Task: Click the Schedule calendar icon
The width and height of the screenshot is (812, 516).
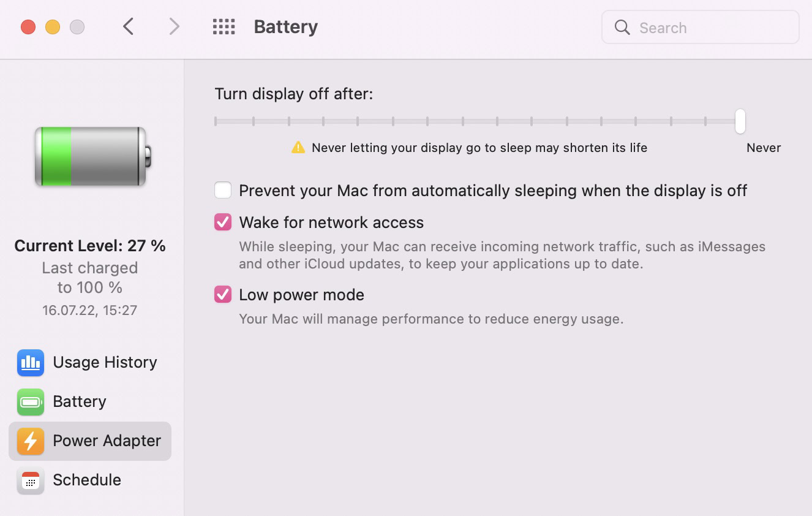Action: 30,480
